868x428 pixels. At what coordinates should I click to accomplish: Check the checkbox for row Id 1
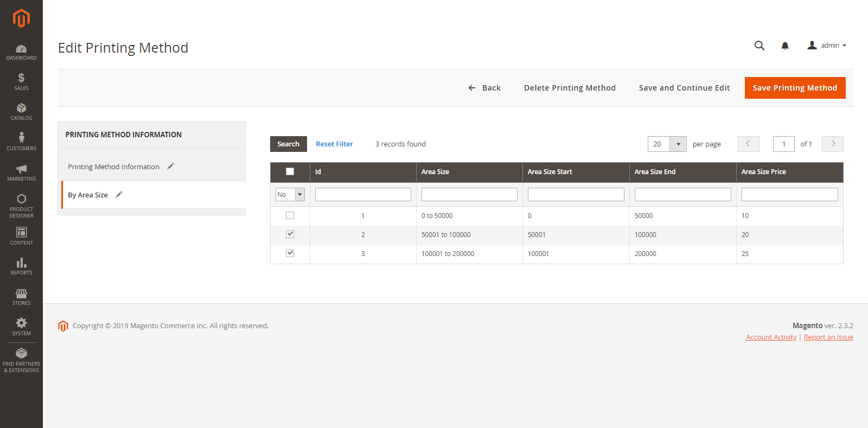[290, 215]
